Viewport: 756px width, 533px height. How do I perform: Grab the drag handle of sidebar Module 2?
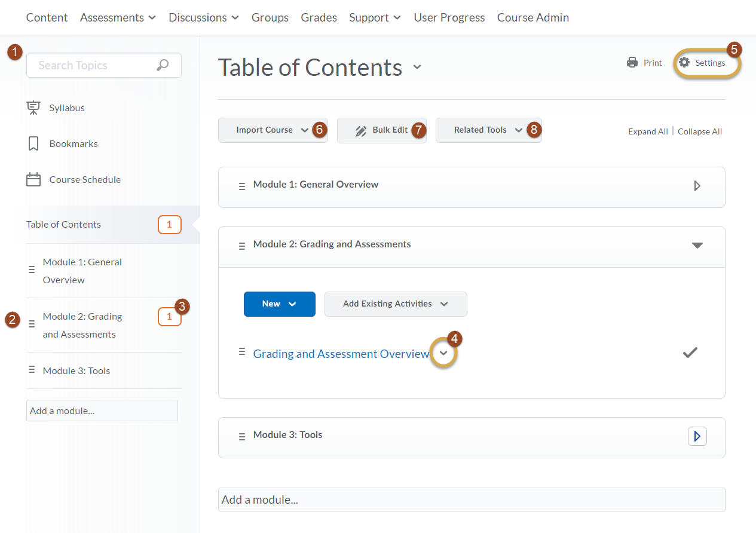coord(32,324)
